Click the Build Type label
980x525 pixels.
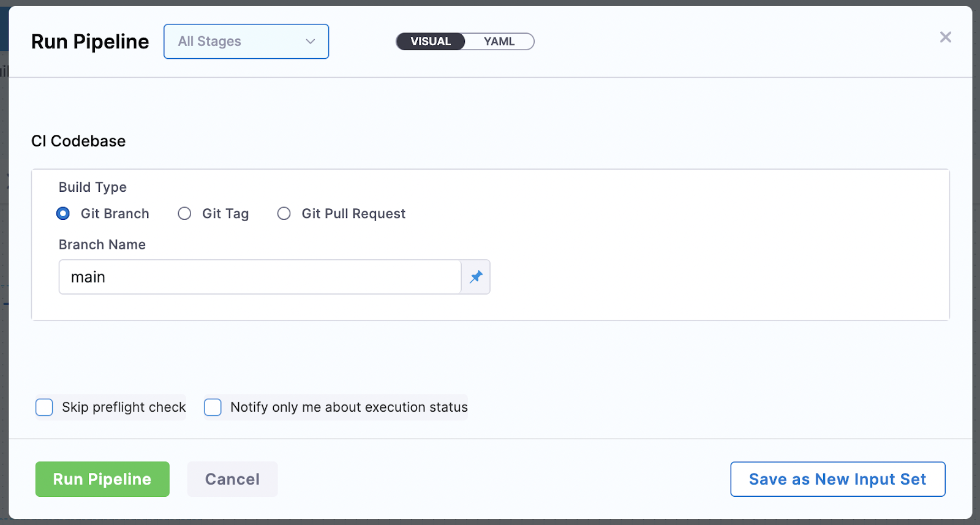coord(92,187)
